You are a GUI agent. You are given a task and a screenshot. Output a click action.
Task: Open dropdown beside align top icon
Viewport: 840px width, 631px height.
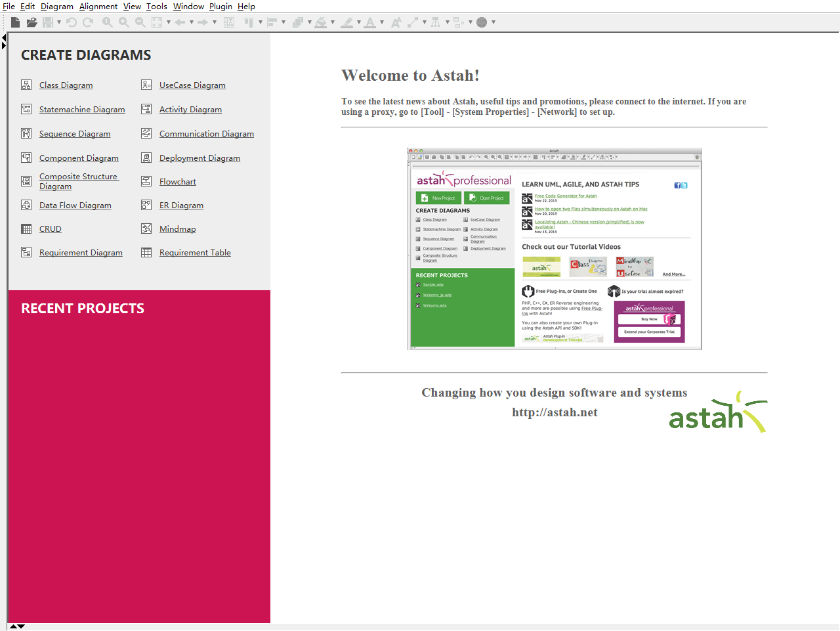coord(261,22)
